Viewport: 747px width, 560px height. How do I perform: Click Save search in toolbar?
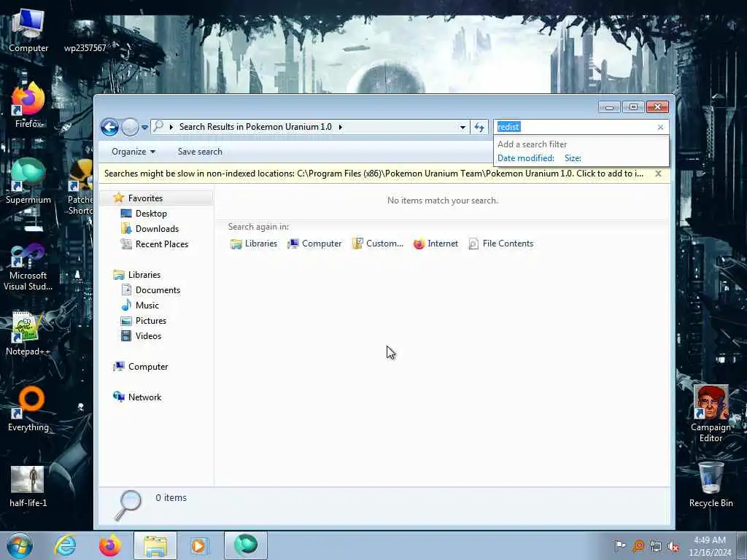click(x=200, y=152)
